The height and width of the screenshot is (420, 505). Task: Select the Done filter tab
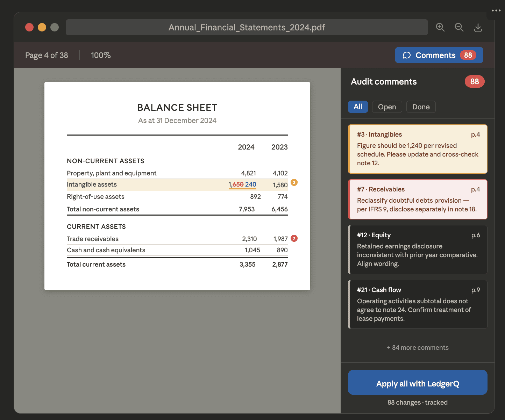pos(421,107)
